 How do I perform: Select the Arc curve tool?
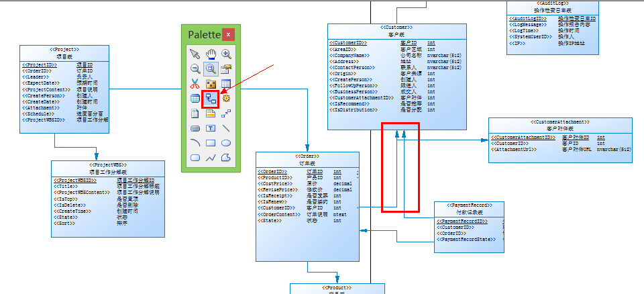pyautogui.click(x=195, y=143)
